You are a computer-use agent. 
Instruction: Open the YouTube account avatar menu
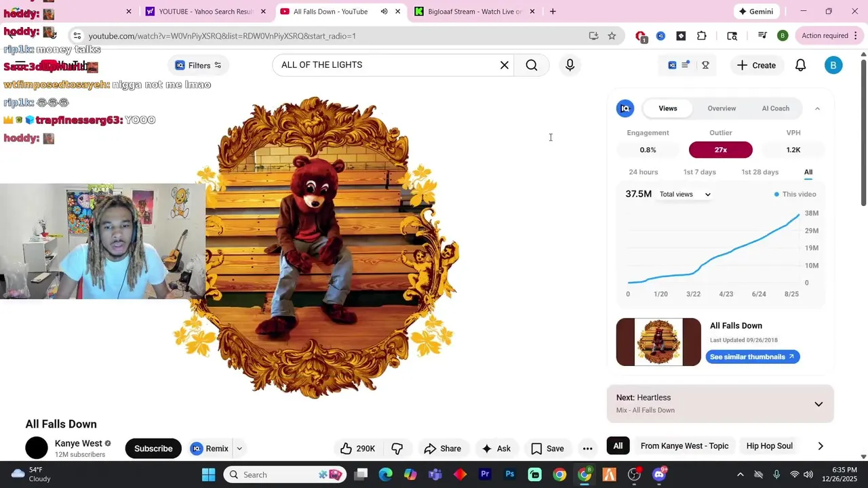point(833,65)
